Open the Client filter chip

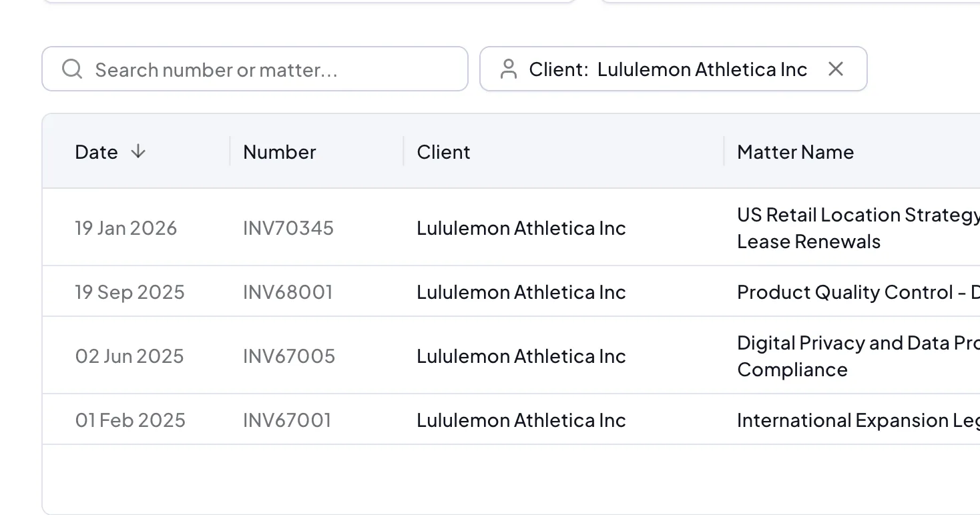(x=668, y=69)
